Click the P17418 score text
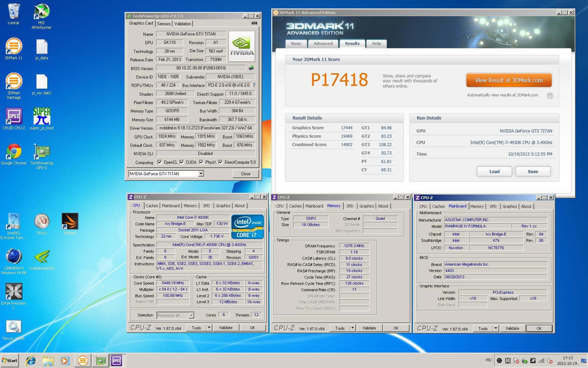Image resolution: width=588 pixels, height=368 pixels. pos(339,80)
